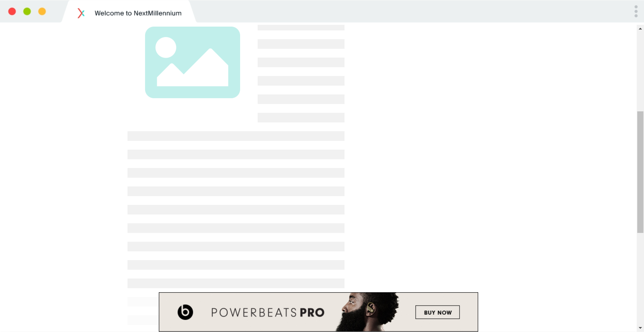
Task: Click the Beats logo in the ad
Action: (185, 312)
